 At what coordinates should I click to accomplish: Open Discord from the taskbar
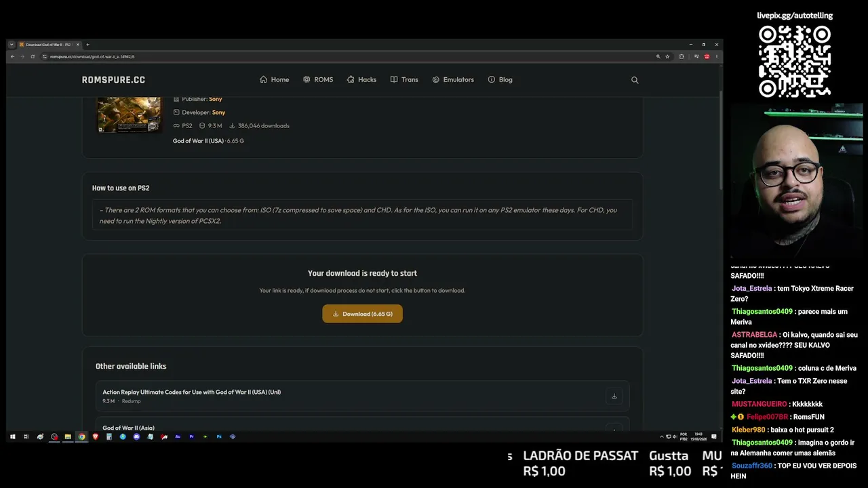coord(136,436)
